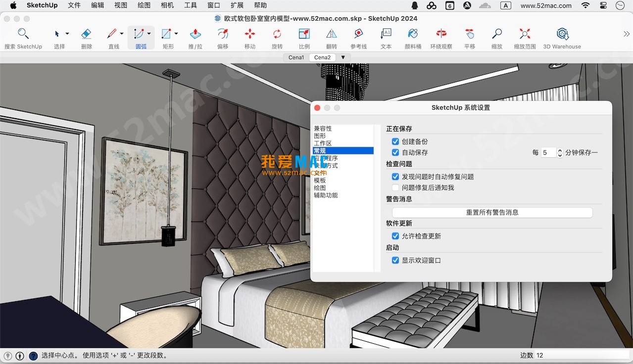Open Control Center in the menu bar

pyautogui.click(x=603, y=5)
